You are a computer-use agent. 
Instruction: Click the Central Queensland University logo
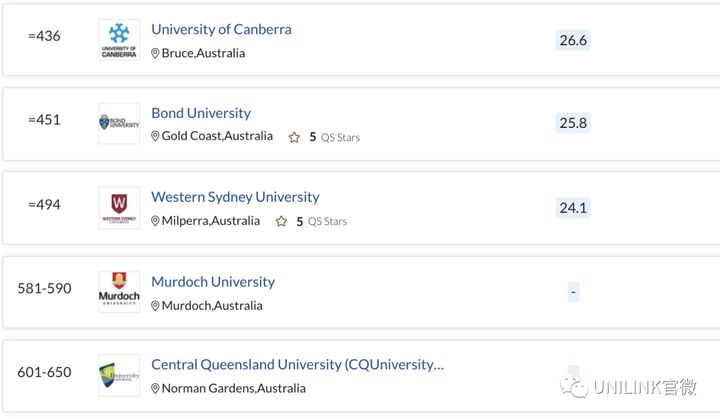tap(119, 375)
